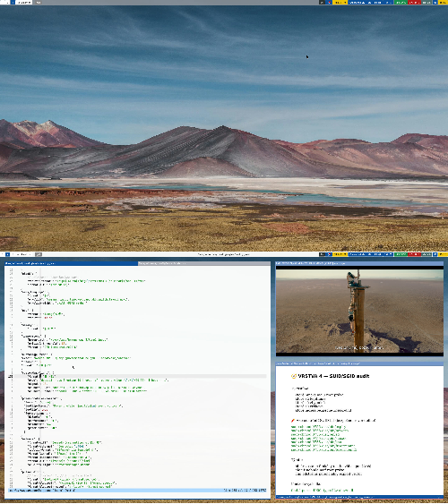Select the active blue editor tab
448x504 pixels.
click(x=71, y=263)
